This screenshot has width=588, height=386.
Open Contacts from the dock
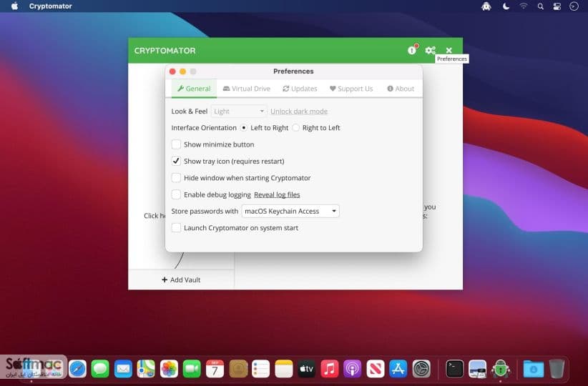[x=238, y=369]
